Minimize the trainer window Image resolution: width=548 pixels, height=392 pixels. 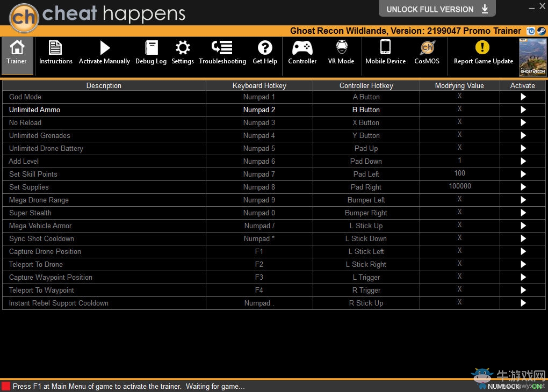click(531, 8)
